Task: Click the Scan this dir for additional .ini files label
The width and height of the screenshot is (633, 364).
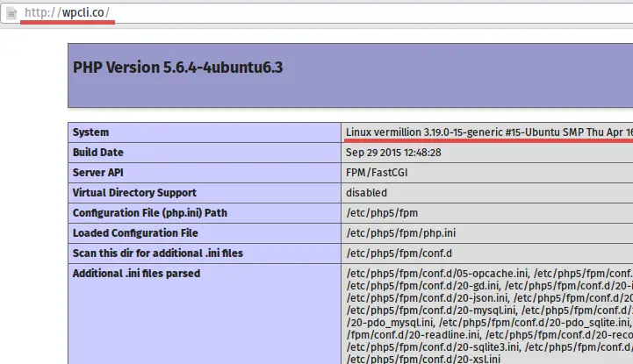Action: [158, 253]
